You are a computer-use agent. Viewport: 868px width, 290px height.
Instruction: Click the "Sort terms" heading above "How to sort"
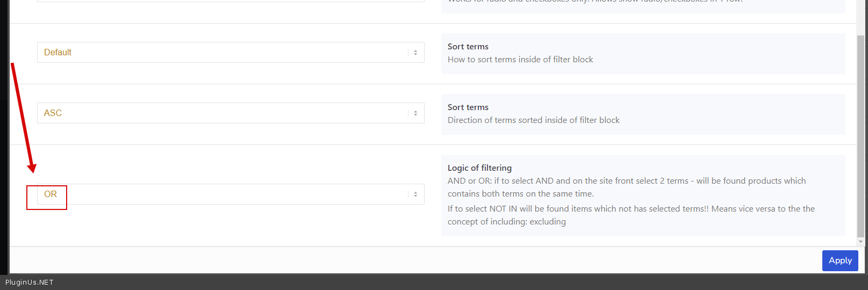tap(468, 47)
